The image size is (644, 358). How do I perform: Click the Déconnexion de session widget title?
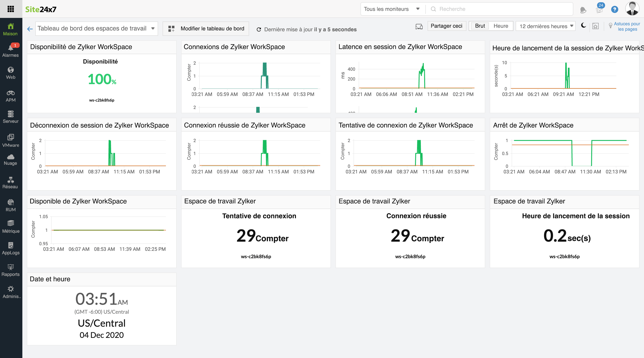point(100,125)
